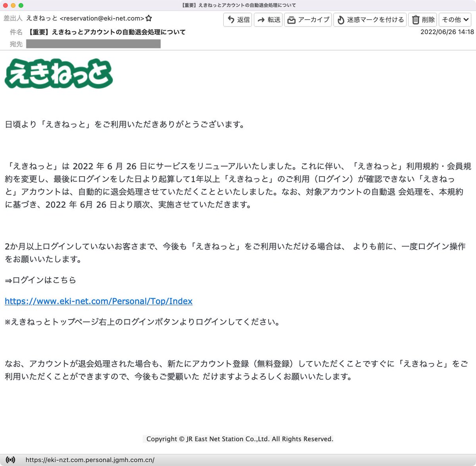The height and width of the screenshot is (466, 476).
Task: Forward the email with 転送
Action: coord(268,19)
